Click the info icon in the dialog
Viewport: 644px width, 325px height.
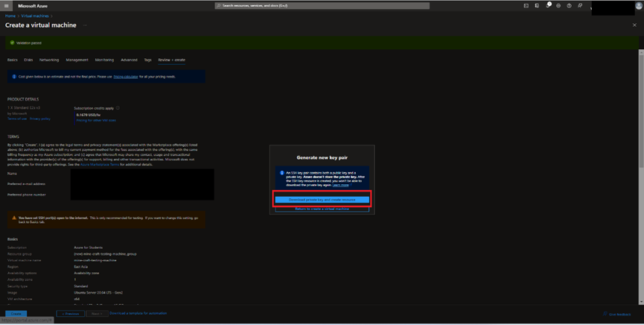[x=281, y=173]
